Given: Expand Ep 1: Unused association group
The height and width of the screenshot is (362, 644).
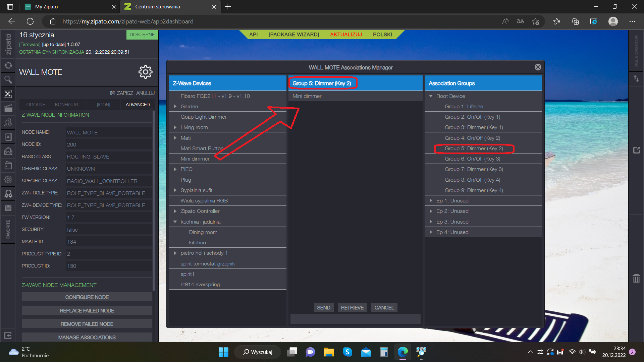Looking at the screenshot, I should tap(431, 201).
